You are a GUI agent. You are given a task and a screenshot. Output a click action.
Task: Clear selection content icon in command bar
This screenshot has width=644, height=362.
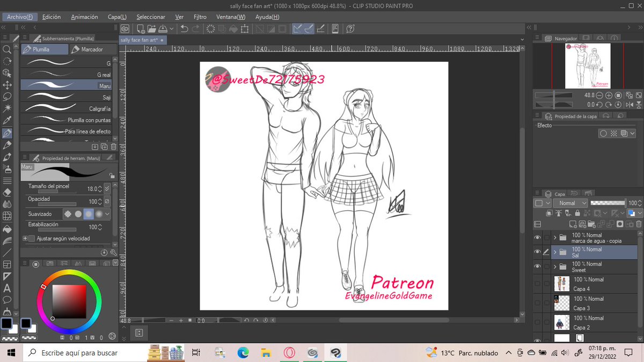[x=211, y=29]
